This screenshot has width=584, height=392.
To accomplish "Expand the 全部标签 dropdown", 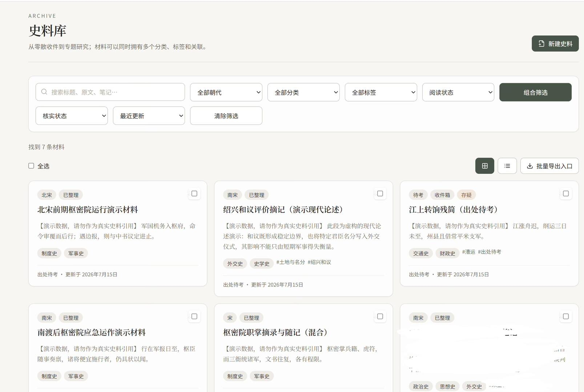I will (x=381, y=92).
